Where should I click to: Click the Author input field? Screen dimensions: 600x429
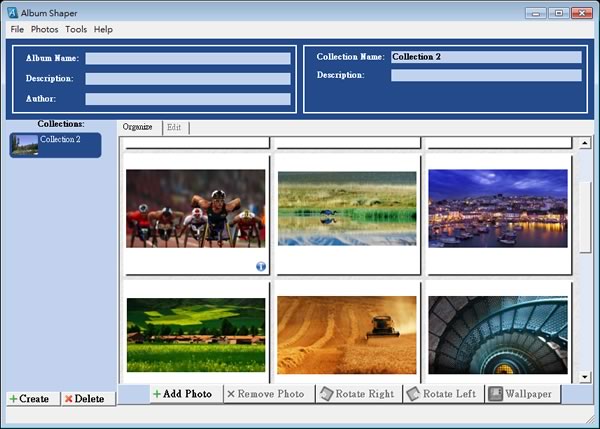(188, 99)
